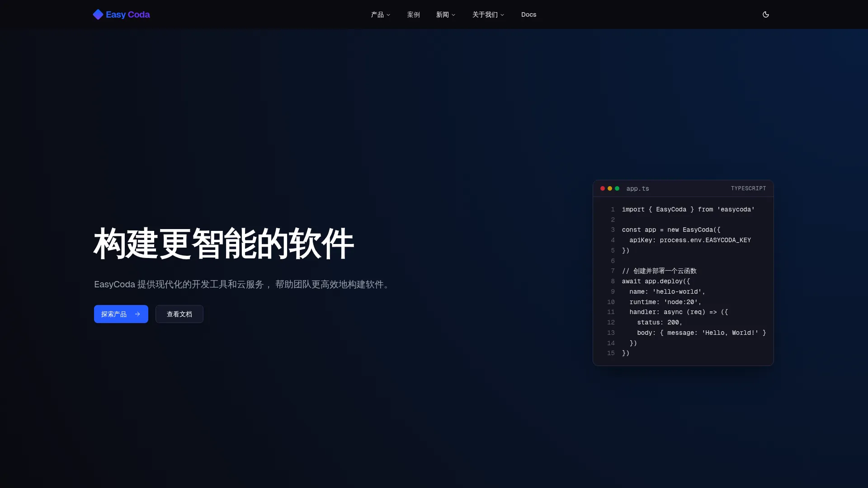
Task: Toggle dark mode with the moon icon
Action: [x=766, y=14]
